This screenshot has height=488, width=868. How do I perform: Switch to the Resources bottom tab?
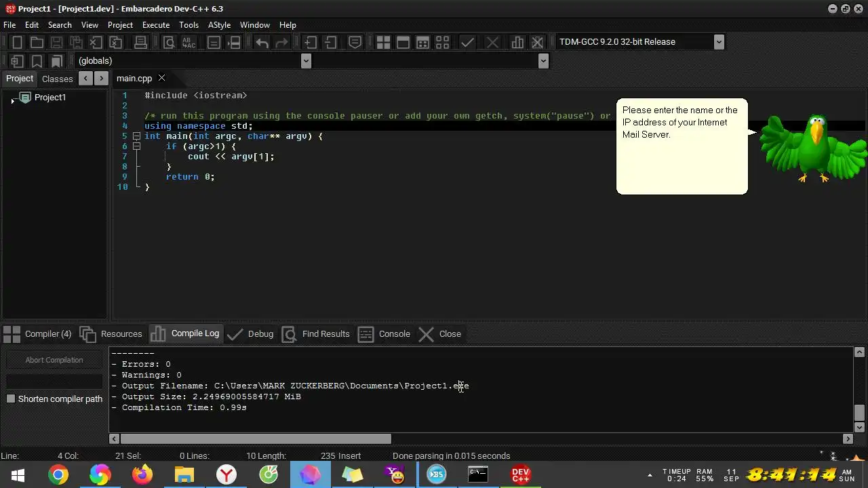point(111,333)
